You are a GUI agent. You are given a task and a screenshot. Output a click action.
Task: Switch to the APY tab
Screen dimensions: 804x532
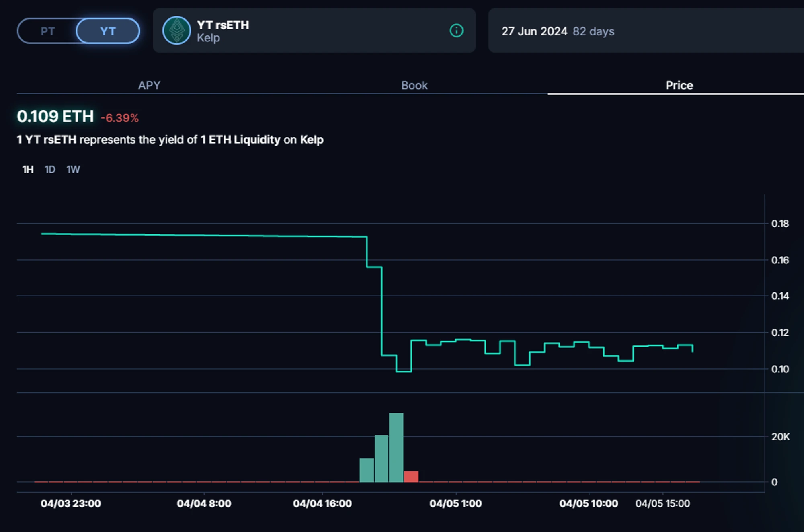(x=149, y=85)
